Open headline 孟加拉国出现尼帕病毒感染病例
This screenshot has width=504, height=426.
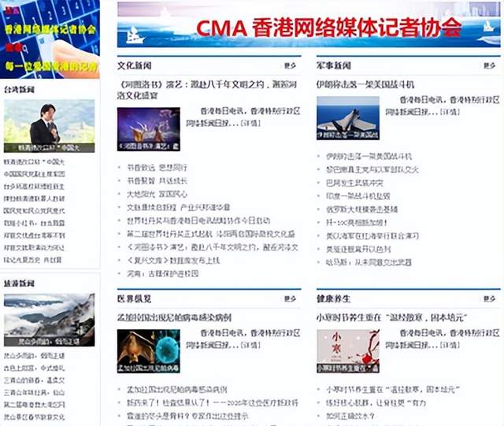pyautogui.click(x=174, y=317)
